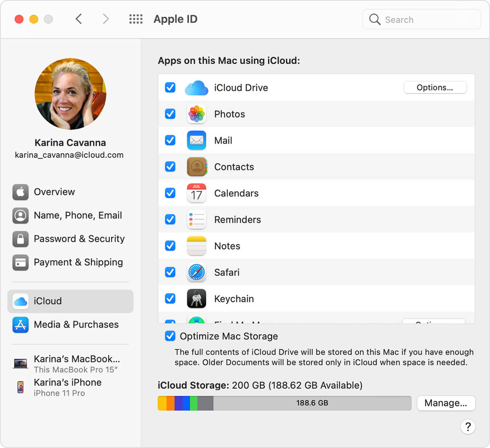This screenshot has width=490, height=448.
Task: Click Manage to manage iCloud storage
Action: [x=446, y=403]
